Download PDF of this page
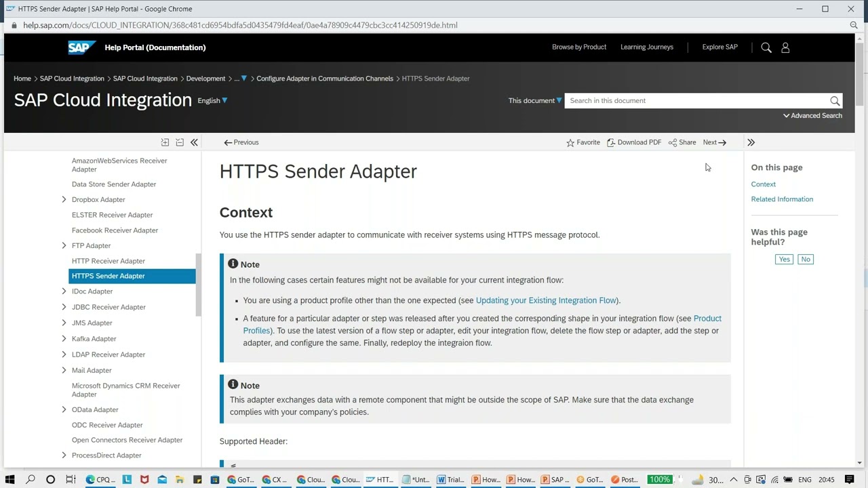Viewport: 868px width, 488px height. pyautogui.click(x=634, y=142)
